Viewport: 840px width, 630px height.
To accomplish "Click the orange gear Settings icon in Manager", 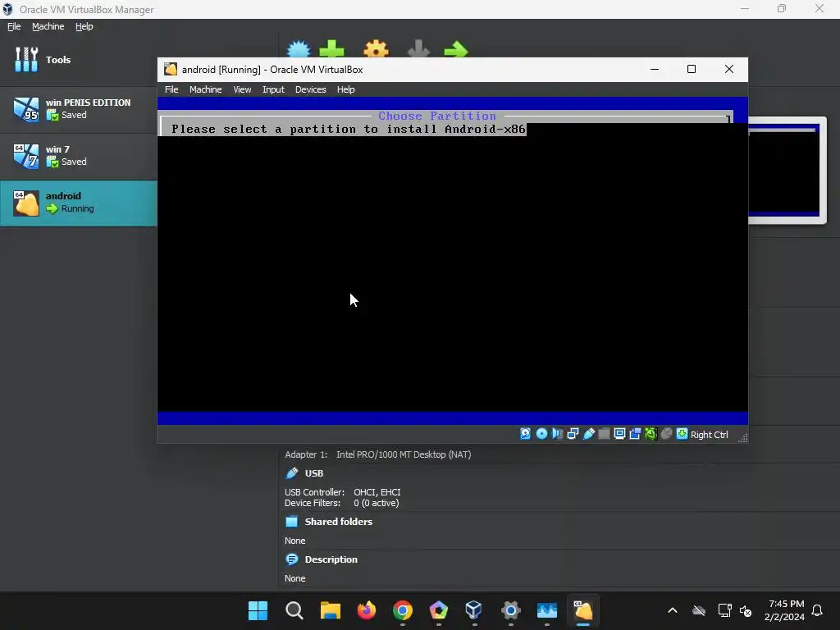I will click(376, 49).
